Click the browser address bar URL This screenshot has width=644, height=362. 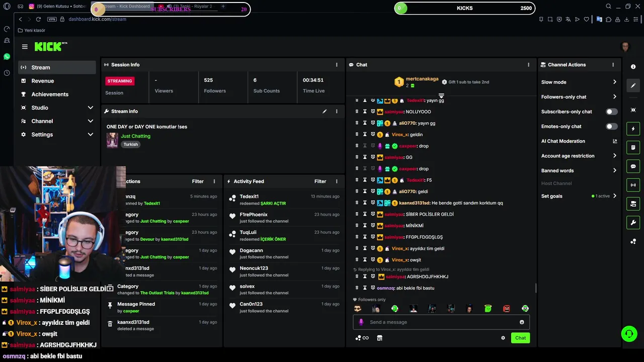tap(97, 19)
